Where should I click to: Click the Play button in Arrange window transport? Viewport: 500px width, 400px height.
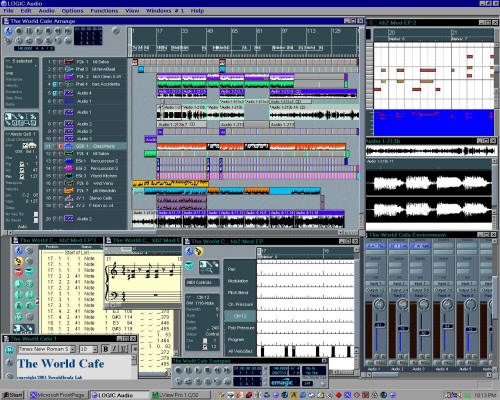point(38,31)
